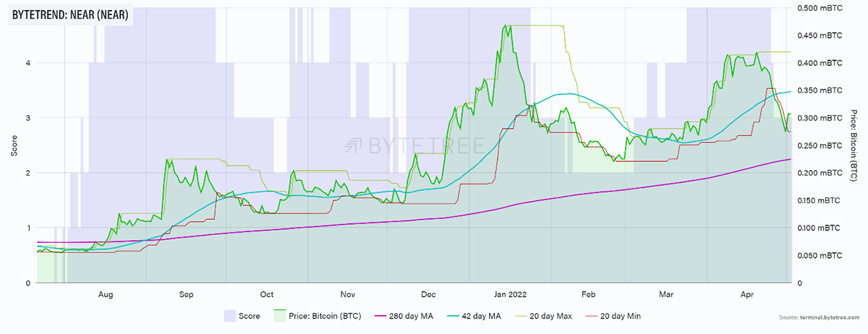
Task: Toggle the Score legend entry
Action: pyautogui.click(x=242, y=316)
